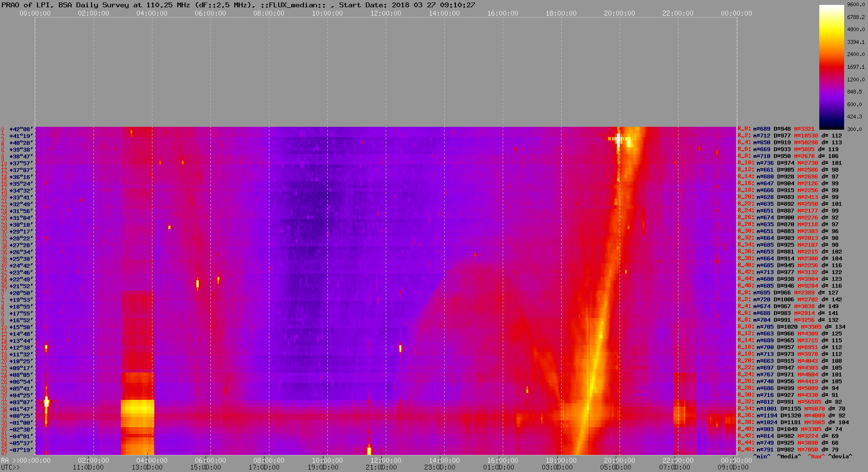Click stats row with M=18538
868x472 pixels.
click(790, 136)
